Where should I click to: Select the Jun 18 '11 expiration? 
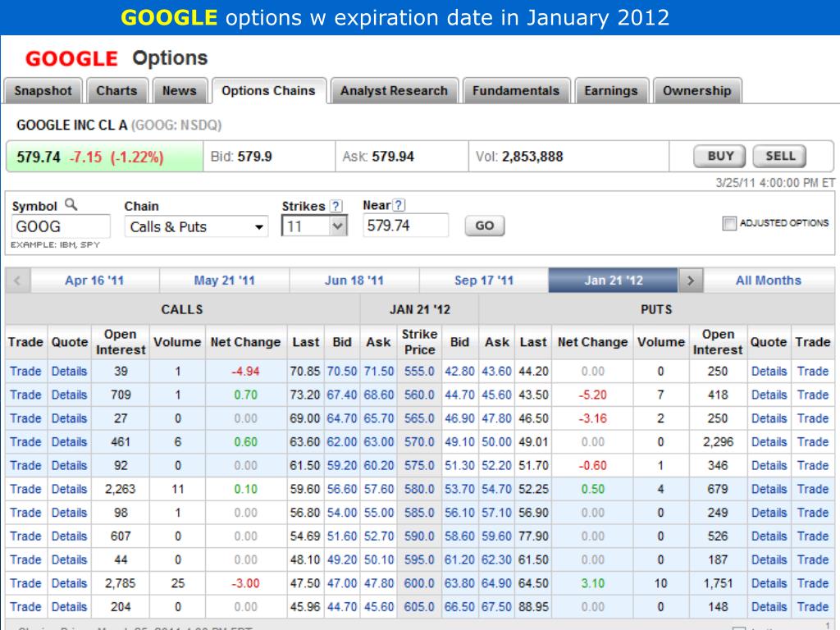354,281
